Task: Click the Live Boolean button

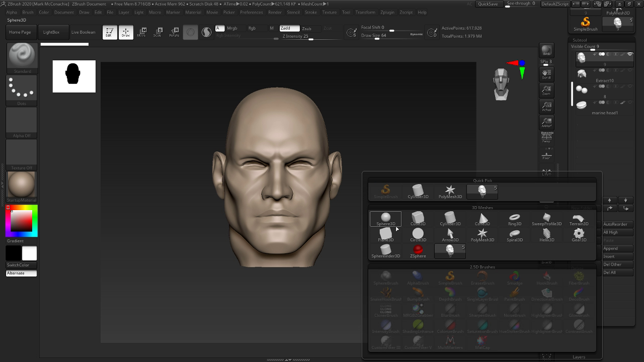Action: pos(83,32)
